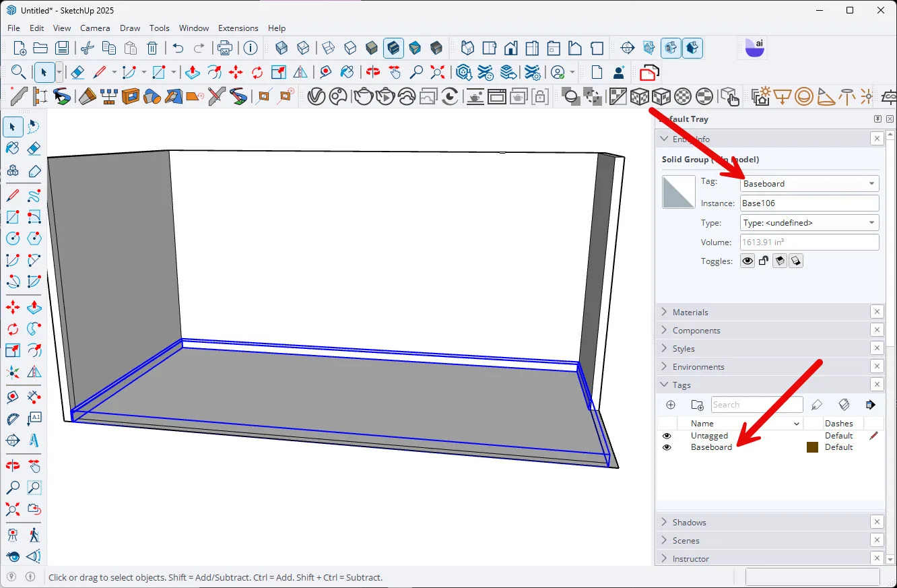Toggle visibility of Untagged entities

667,436
